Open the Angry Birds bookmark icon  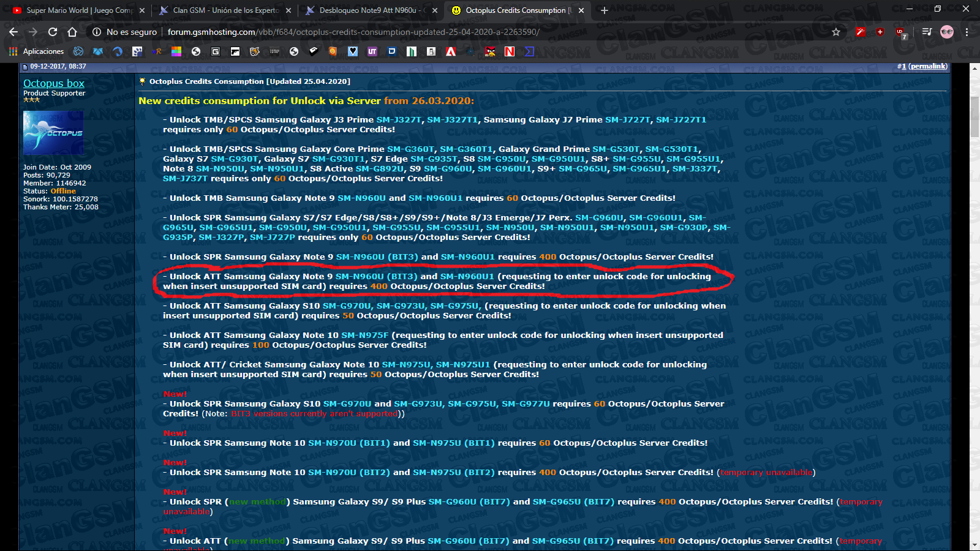490,51
